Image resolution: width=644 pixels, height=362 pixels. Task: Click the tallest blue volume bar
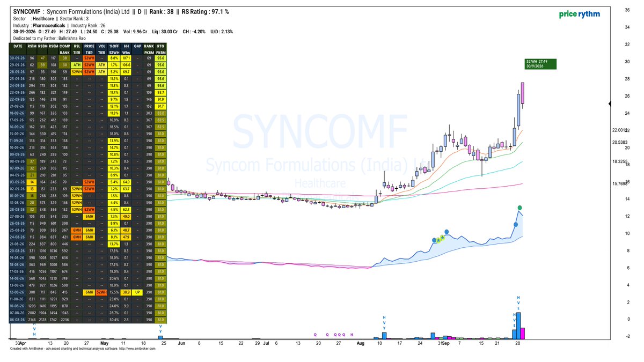(519, 326)
